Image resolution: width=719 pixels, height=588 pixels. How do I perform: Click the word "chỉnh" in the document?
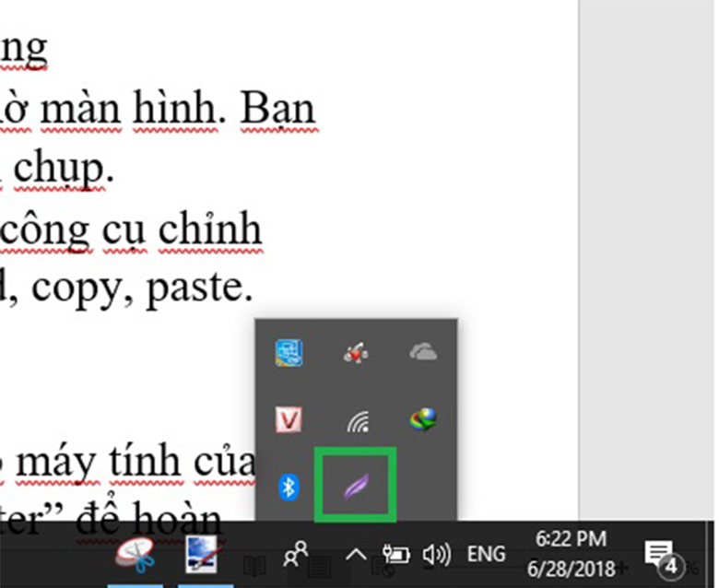[x=210, y=229]
